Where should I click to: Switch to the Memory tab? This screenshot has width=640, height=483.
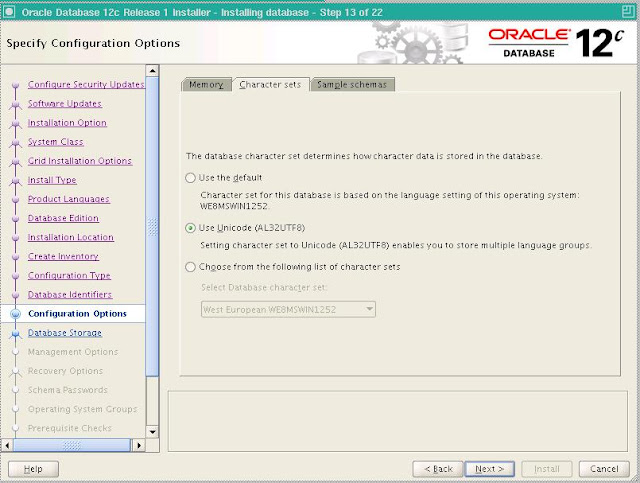tap(206, 85)
